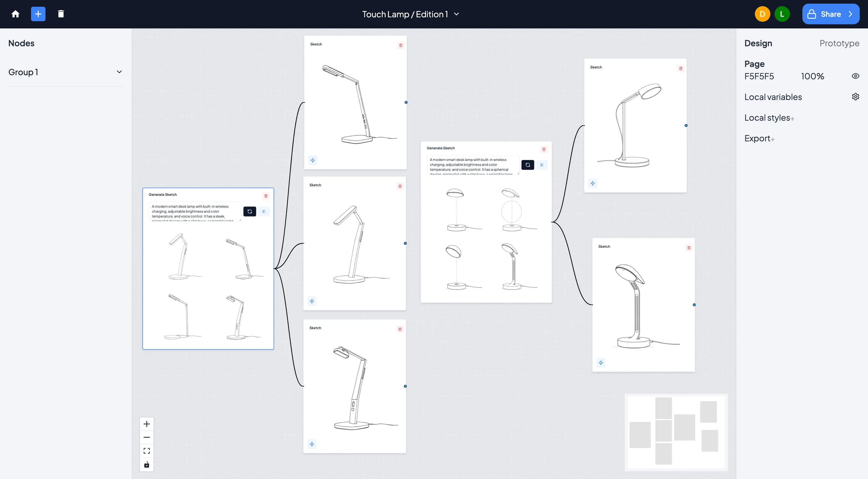Change the page color F5F5F5 swatch
This screenshot has width=868, height=479.
pyautogui.click(x=759, y=76)
